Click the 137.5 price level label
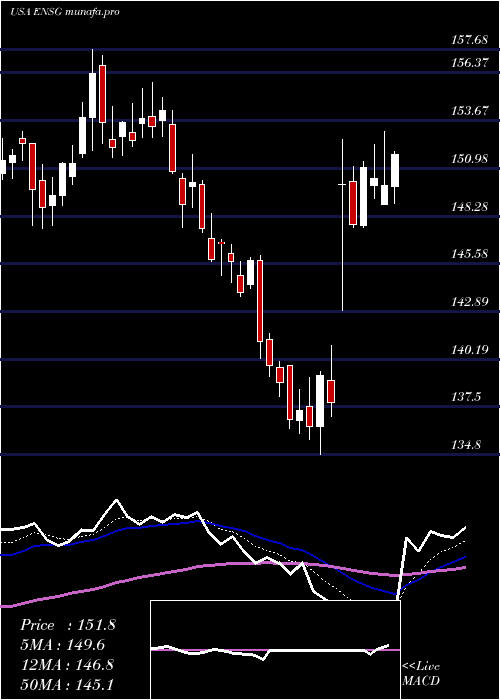This screenshot has width=500, height=700. (x=466, y=397)
